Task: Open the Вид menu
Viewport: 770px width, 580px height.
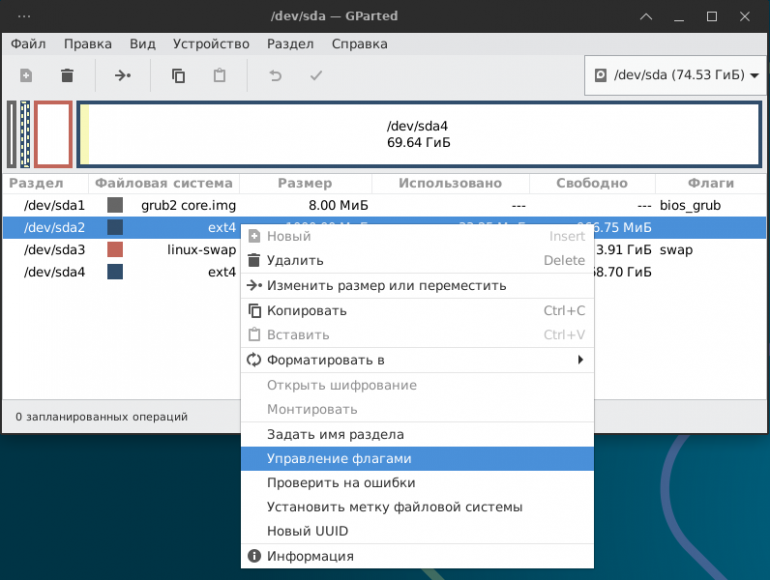Action: 142,44
